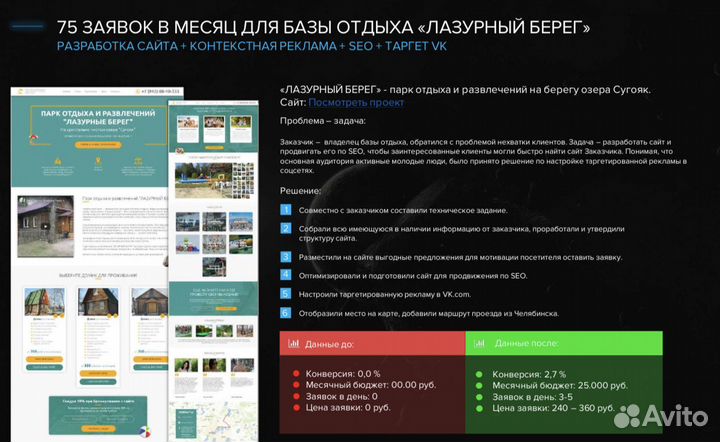The width and height of the screenshot is (720, 442).
Task: Click the text "Заявок в день: 0"
Action: click(x=341, y=396)
